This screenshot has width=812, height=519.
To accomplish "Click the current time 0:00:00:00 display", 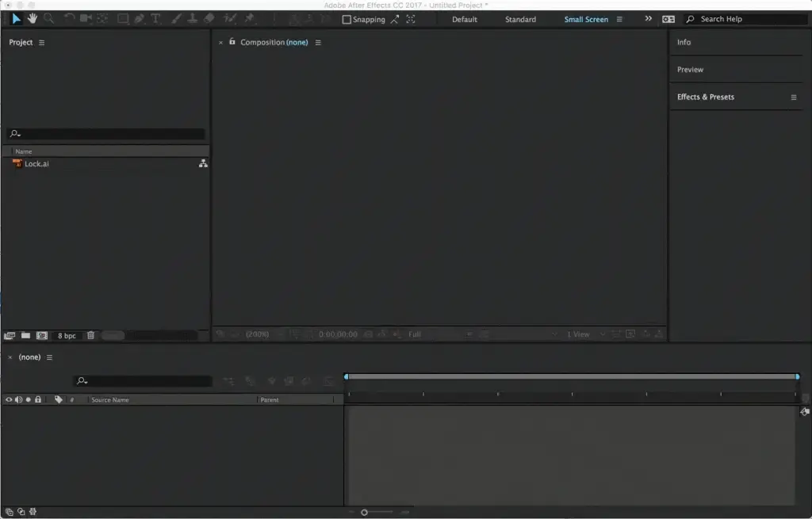I will click(x=338, y=334).
